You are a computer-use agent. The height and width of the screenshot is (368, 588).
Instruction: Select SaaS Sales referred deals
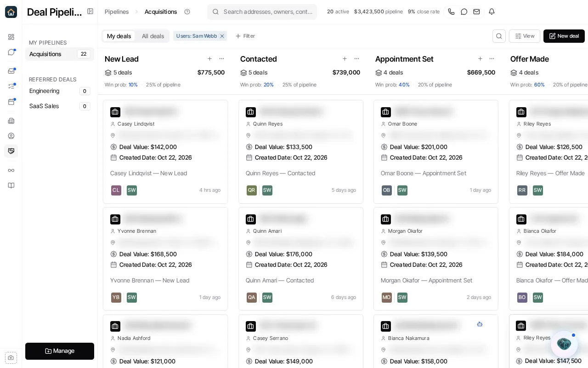coord(60,106)
